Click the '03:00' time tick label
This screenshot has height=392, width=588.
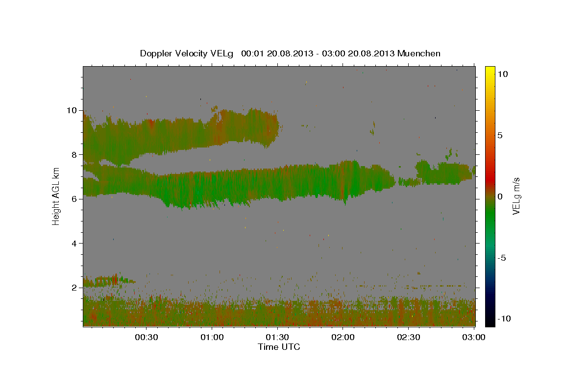pyautogui.click(x=474, y=338)
